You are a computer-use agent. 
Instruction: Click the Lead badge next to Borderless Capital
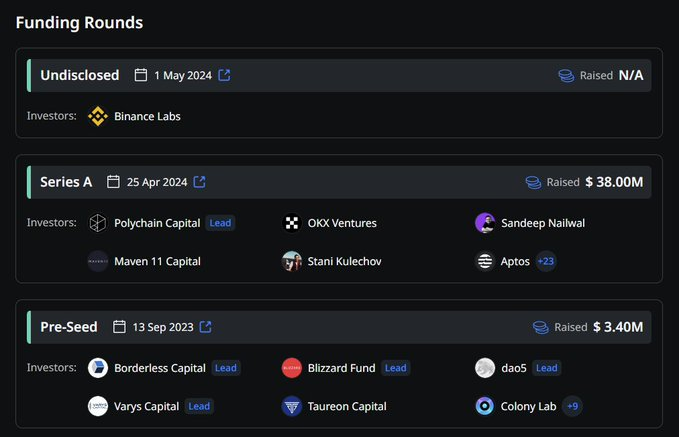pos(226,368)
